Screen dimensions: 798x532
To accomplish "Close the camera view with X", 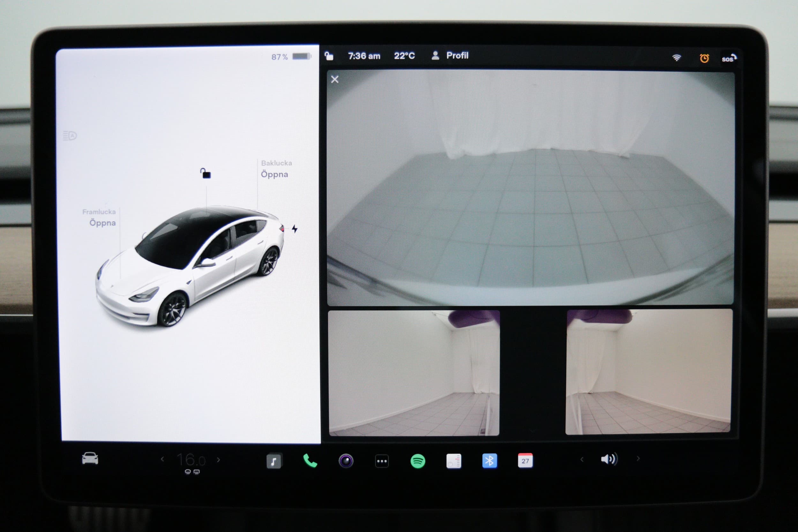I will [335, 79].
